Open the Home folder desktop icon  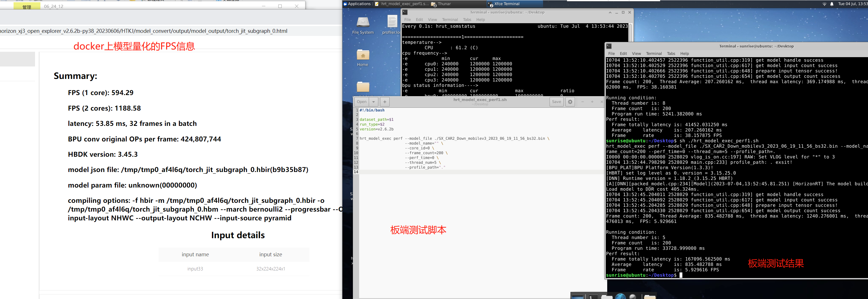click(x=363, y=55)
